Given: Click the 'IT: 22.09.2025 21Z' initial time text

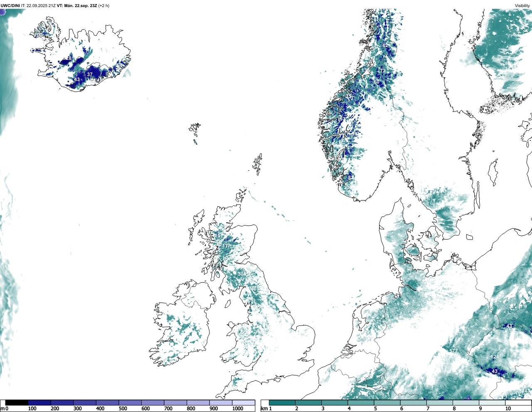Looking at the screenshot, I should coord(39,6).
